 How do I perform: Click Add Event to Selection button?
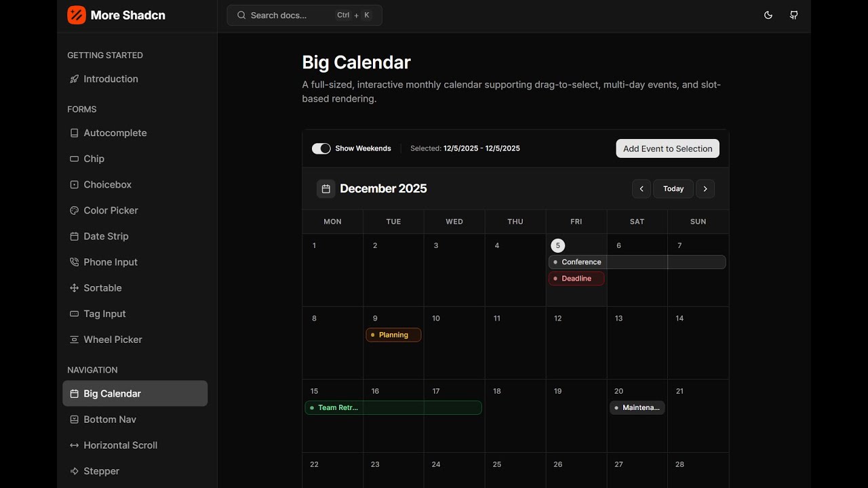[x=667, y=148]
